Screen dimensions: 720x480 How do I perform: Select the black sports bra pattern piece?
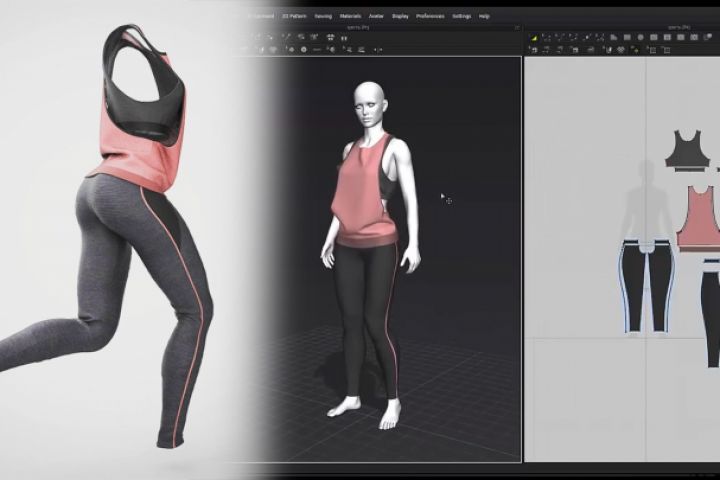point(687,149)
